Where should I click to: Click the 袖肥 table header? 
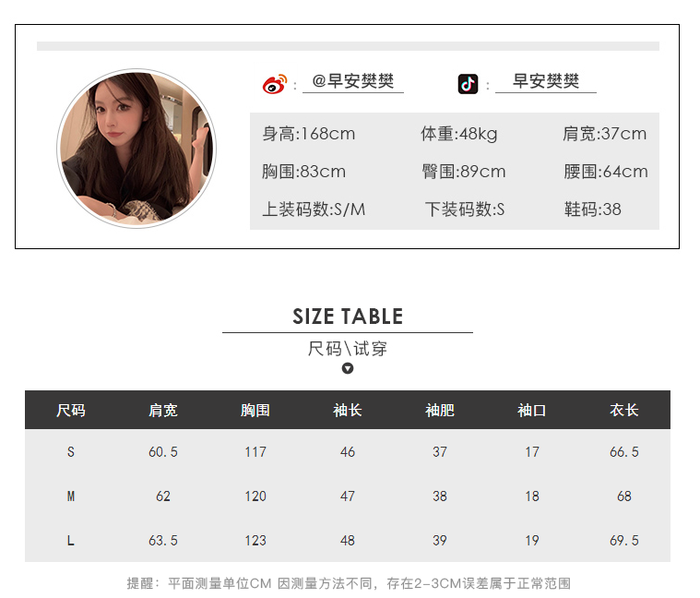point(440,410)
